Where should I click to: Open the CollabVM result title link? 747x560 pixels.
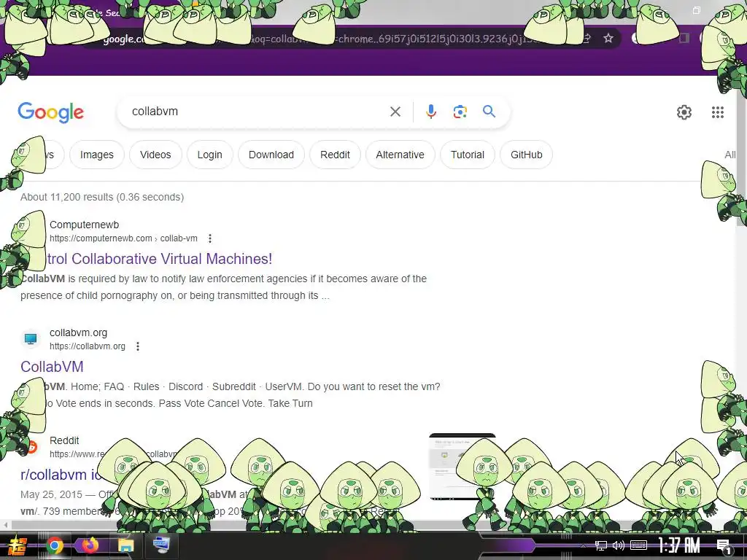[x=52, y=367]
